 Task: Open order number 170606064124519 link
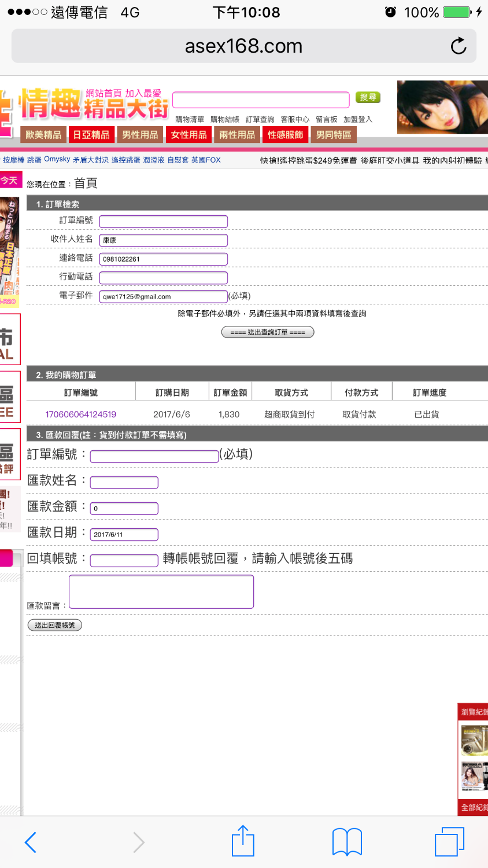(81, 414)
